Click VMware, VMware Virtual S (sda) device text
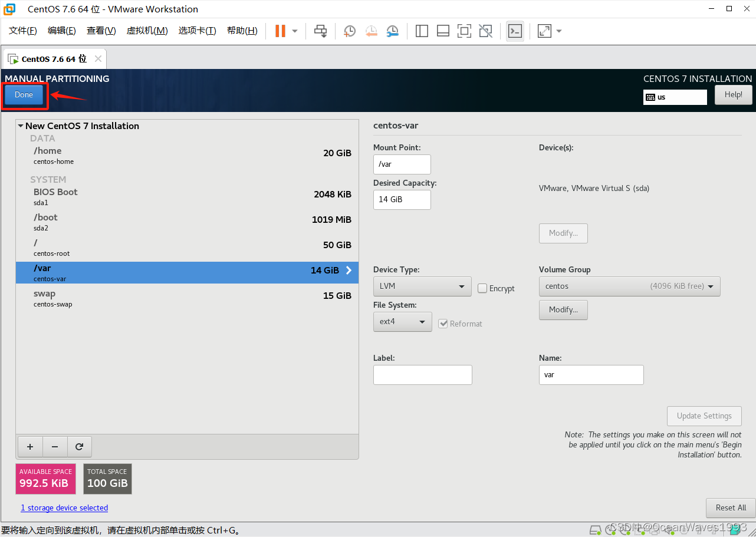Screen dimensions: 756x537 [x=594, y=189]
